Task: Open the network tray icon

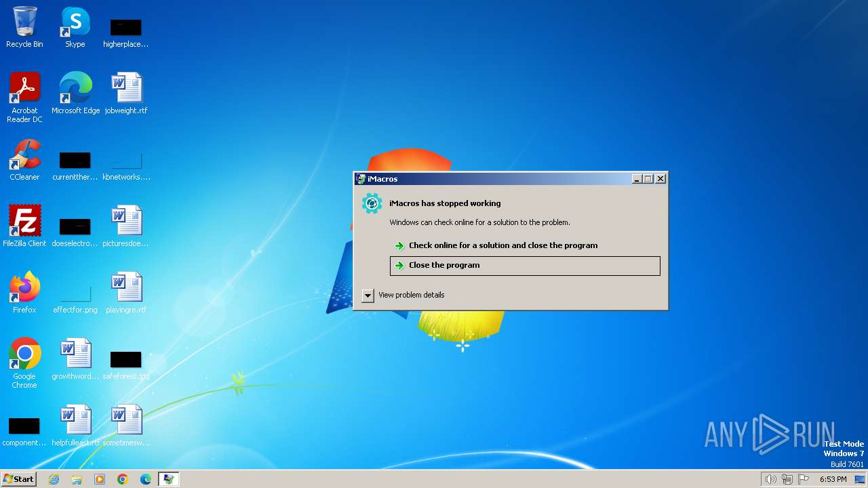Action: tap(787, 479)
